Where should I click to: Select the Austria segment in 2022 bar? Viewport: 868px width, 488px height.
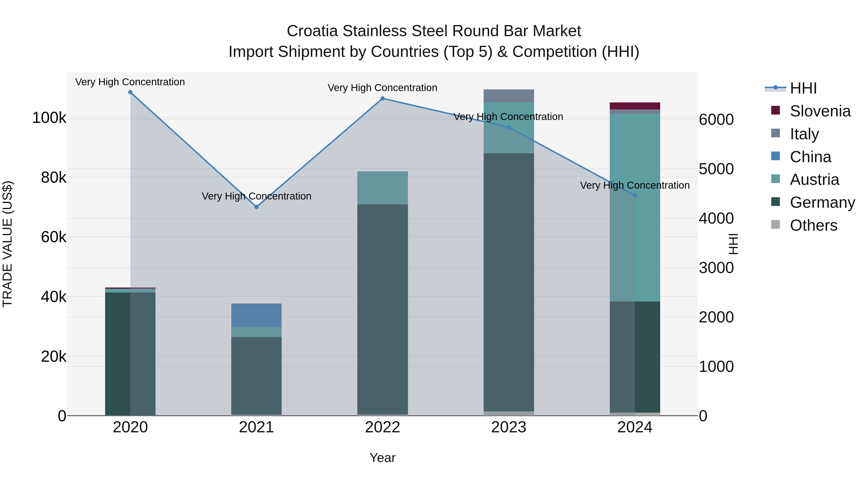click(x=382, y=188)
